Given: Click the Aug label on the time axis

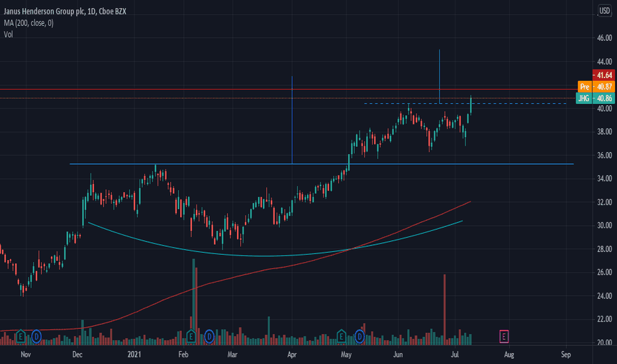Looking at the screenshot, I should coord(509,355).
